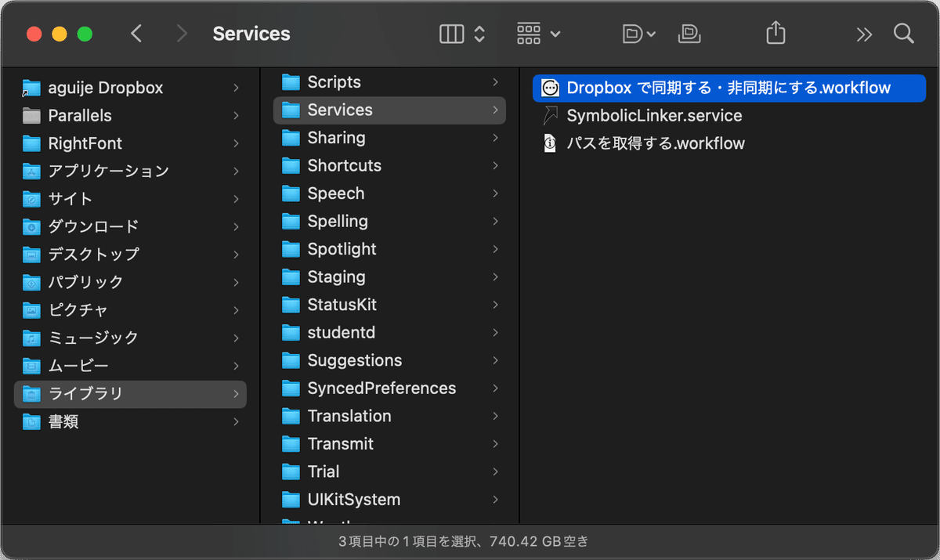The image size is (940, 560).
Task: Select the RightFont folder name
Action: point(85,143)
